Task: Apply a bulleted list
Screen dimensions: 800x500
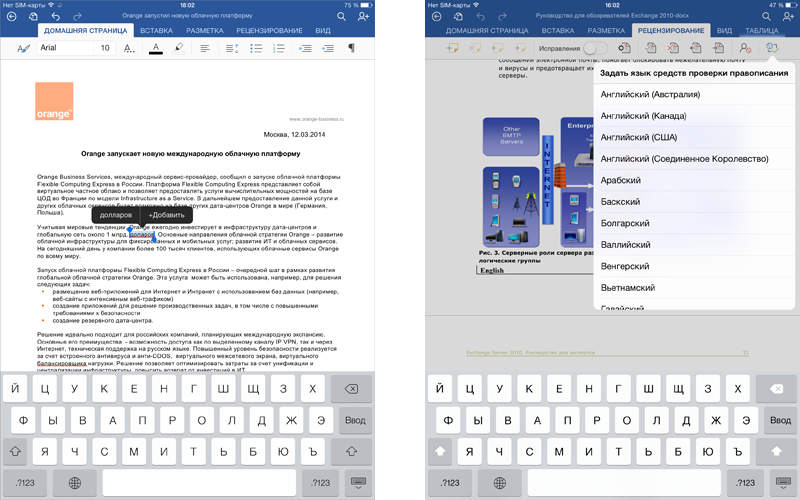Action: 256,48
